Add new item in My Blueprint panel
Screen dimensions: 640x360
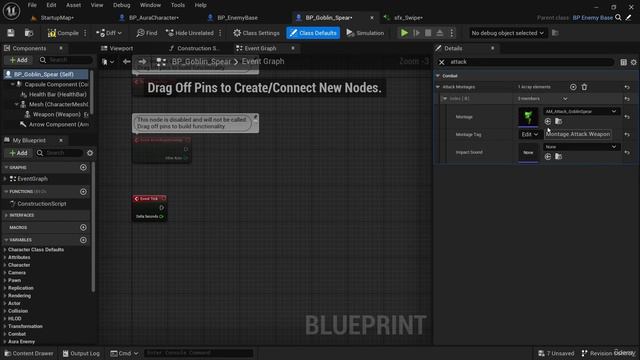(x=18, y=153)
